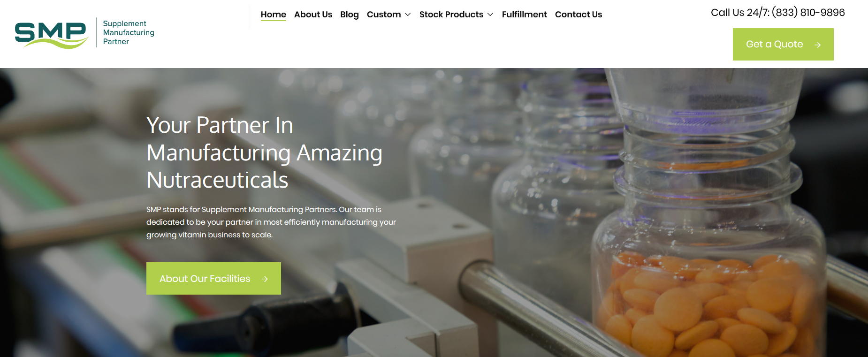Click the phone number (833) 810-9896

coord(808,13)
